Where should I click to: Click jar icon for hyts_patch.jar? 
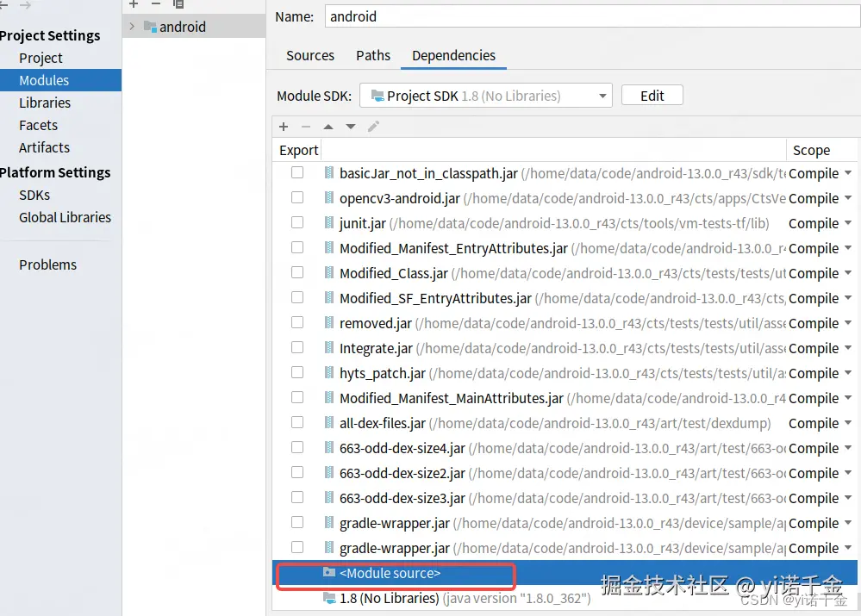click(329, 373)
